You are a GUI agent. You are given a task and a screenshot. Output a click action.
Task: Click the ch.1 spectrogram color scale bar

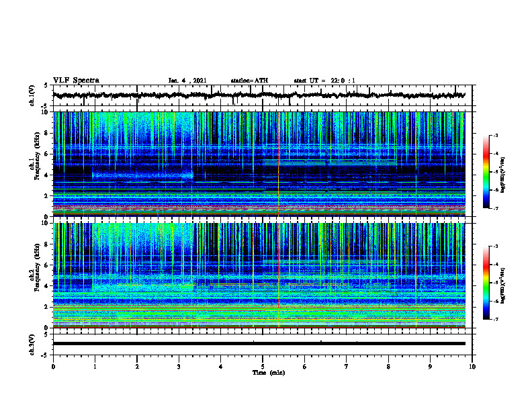coord(486,172)
